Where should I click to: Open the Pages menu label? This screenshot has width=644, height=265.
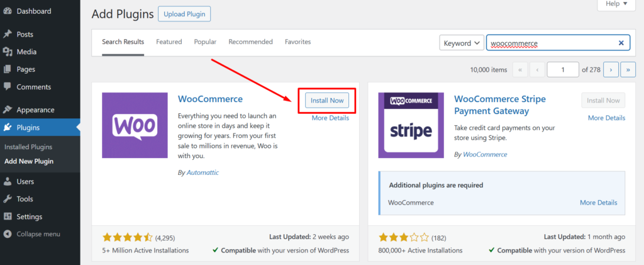click(x=26, y=69)
